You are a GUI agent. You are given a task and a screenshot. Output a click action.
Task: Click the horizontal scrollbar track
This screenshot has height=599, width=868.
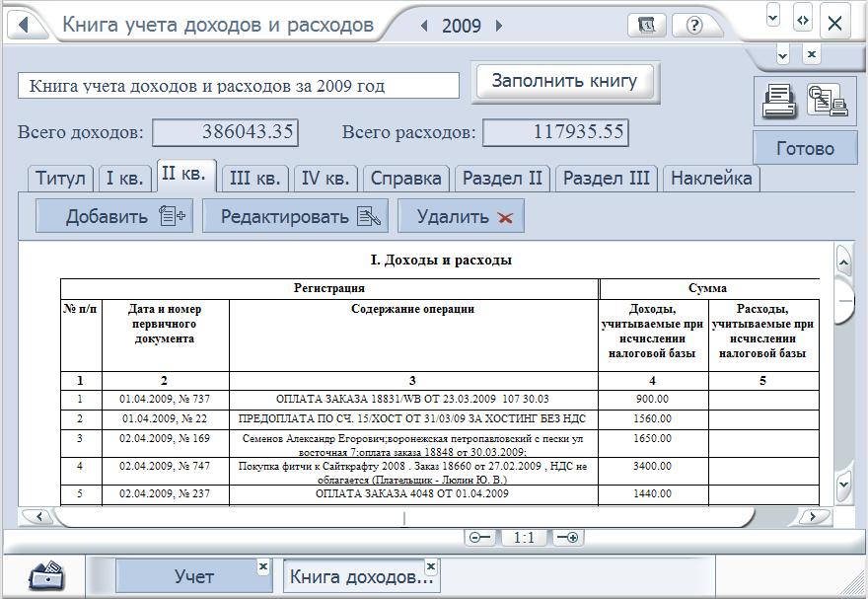pos(404,518)
